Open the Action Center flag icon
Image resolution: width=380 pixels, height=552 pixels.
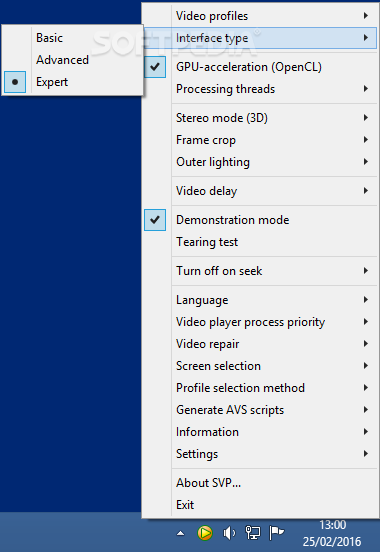tap(276, 533)
